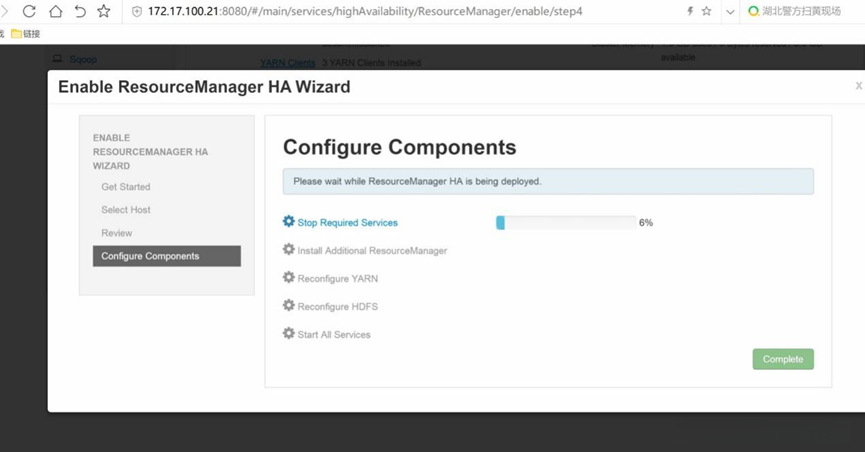Click the site security shield icon
Image resolution: width=865 pixels, height=452 pixels.
click(137, 12)
